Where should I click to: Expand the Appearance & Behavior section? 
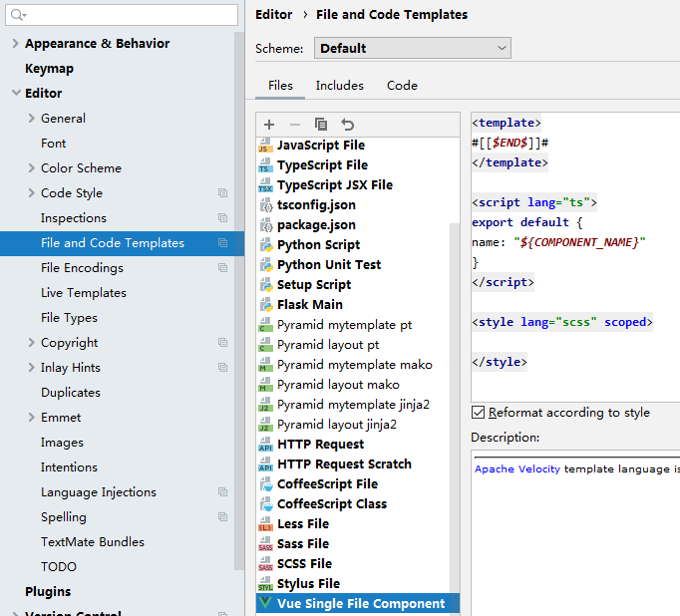coord(15,43)
